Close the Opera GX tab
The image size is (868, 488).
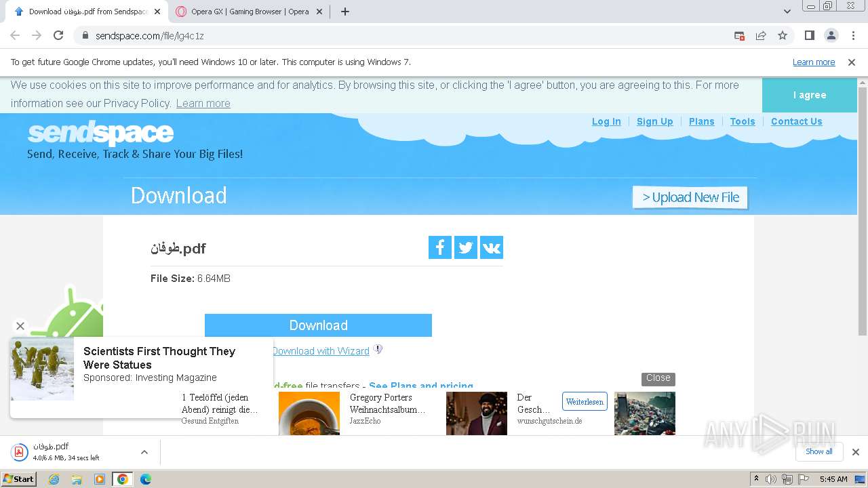click(x=319, y=12)
